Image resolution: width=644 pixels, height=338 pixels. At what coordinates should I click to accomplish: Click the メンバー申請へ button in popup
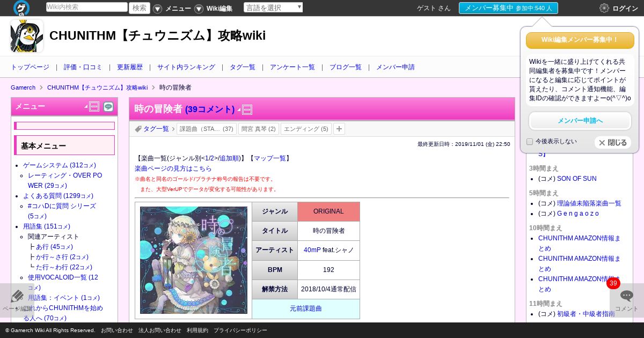click(x=580, y=121)
